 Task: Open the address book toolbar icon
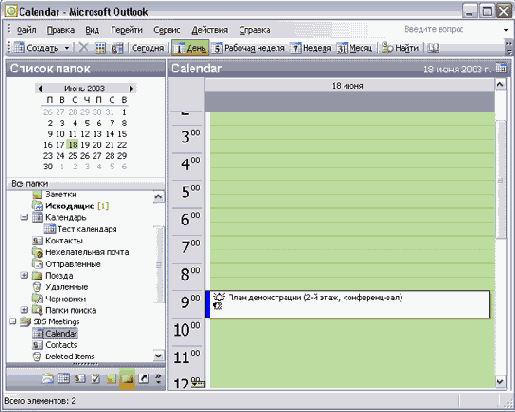[433, 48]
